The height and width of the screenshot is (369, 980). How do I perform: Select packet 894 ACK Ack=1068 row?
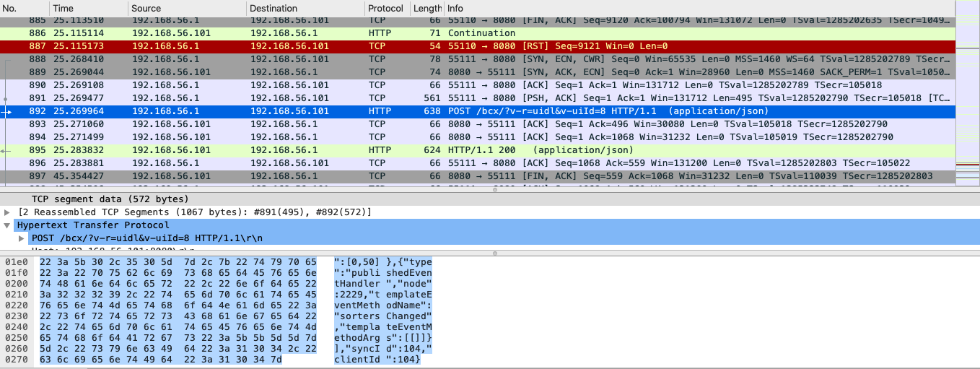tap(476, 137)
